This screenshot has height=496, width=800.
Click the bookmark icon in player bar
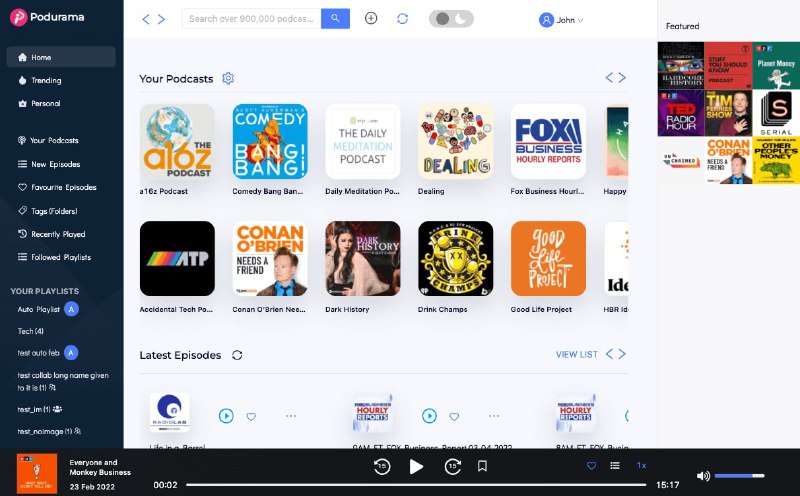click(x=482, y=466)
